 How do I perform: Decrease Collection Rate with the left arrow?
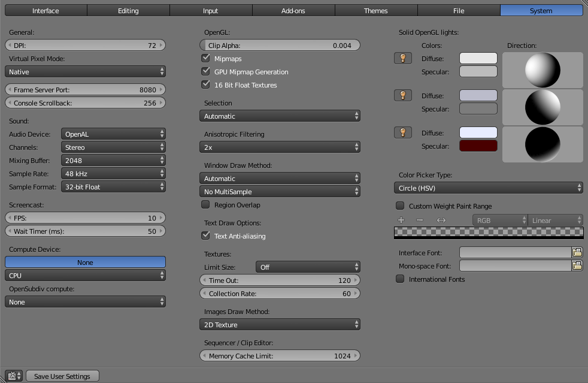point(204,293)
